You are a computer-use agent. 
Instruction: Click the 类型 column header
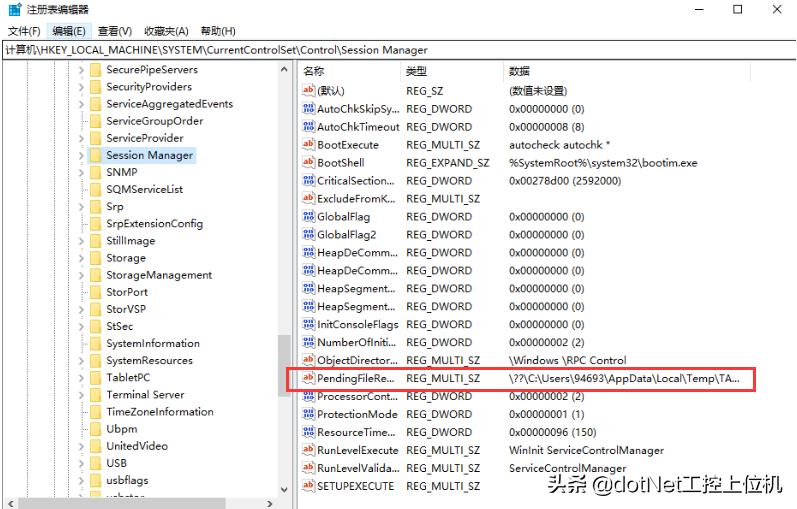(452, 71)
